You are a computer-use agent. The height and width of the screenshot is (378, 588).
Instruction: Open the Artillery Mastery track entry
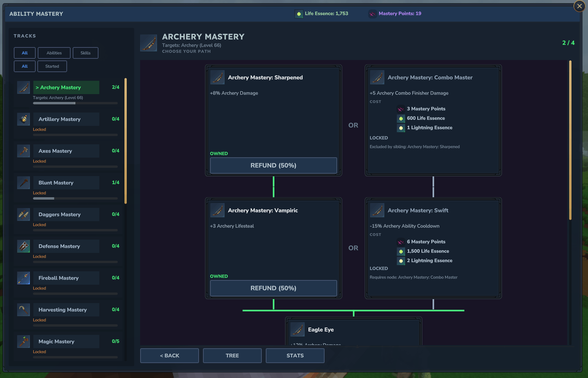68,125
